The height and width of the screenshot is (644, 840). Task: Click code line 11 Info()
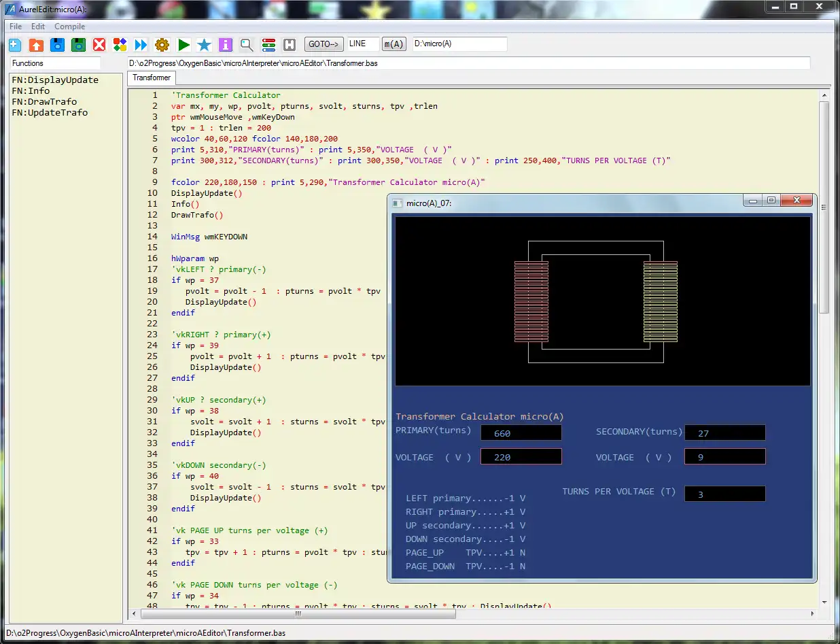[186, 204]
